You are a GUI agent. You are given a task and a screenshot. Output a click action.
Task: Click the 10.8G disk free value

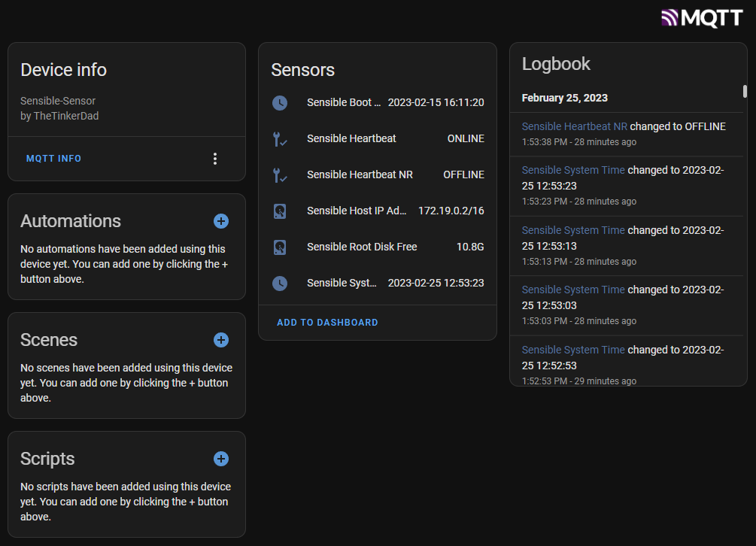point(470,247)
